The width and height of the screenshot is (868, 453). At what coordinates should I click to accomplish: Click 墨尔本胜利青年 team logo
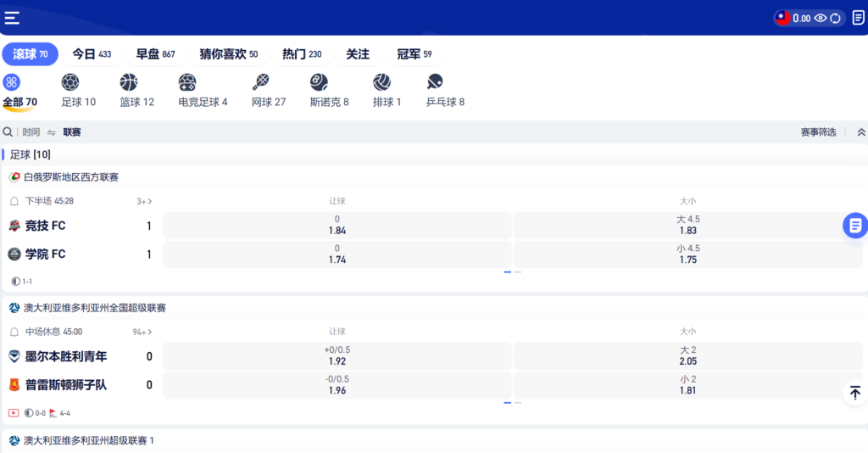tap(14, 356)
